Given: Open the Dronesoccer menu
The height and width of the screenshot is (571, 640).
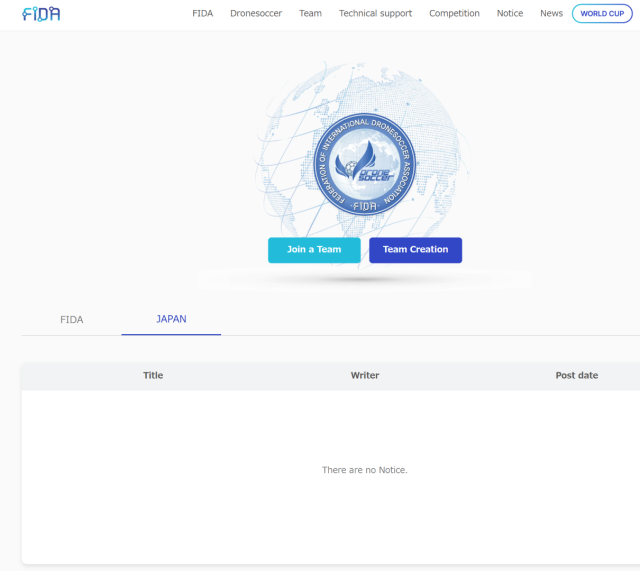Looking at the screenshot, I should tap(256, 13).
